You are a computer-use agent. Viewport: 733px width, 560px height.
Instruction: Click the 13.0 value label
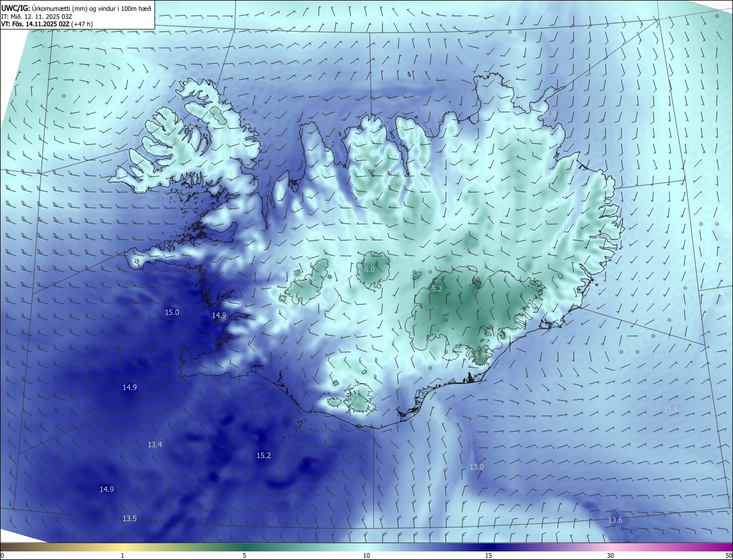pos(476,467)
